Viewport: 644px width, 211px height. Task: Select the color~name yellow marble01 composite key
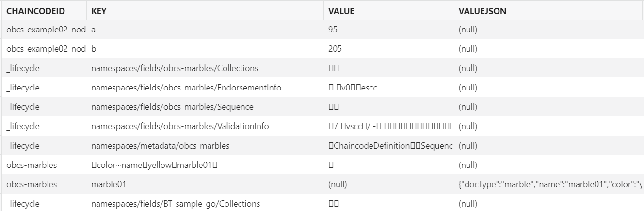154,165
